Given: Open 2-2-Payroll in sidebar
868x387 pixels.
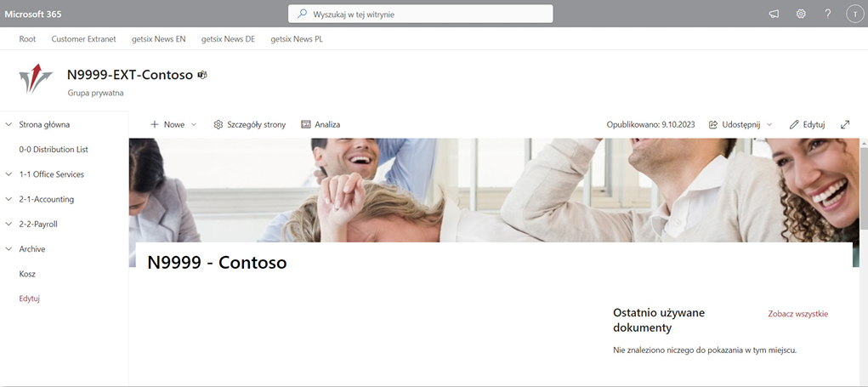Looking at the screenshot, I should [x=38, y=225].
